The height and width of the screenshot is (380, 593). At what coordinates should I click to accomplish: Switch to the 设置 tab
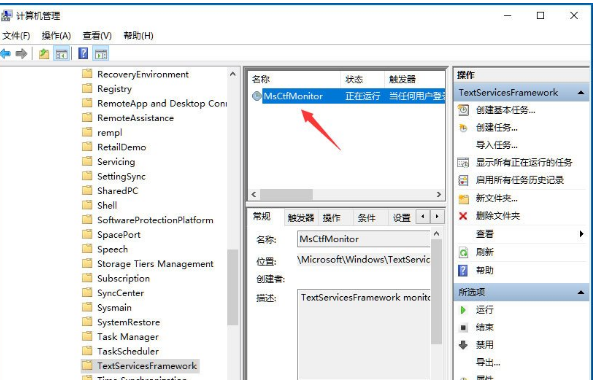[402, 218]
